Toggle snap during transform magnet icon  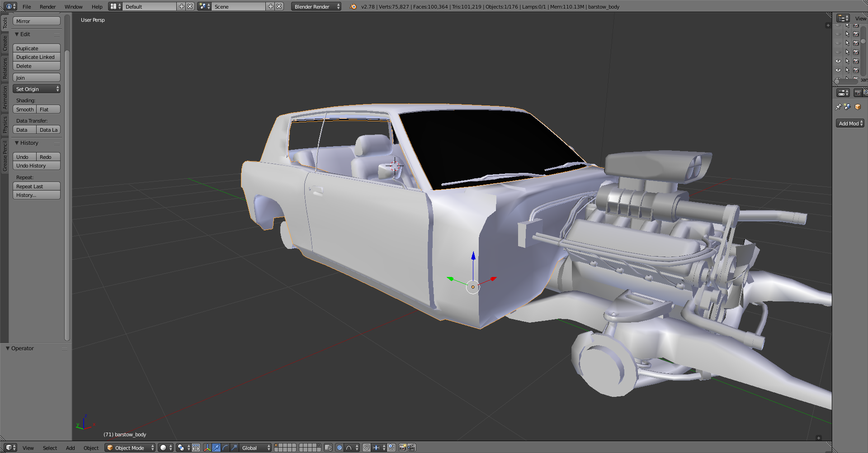367,448
